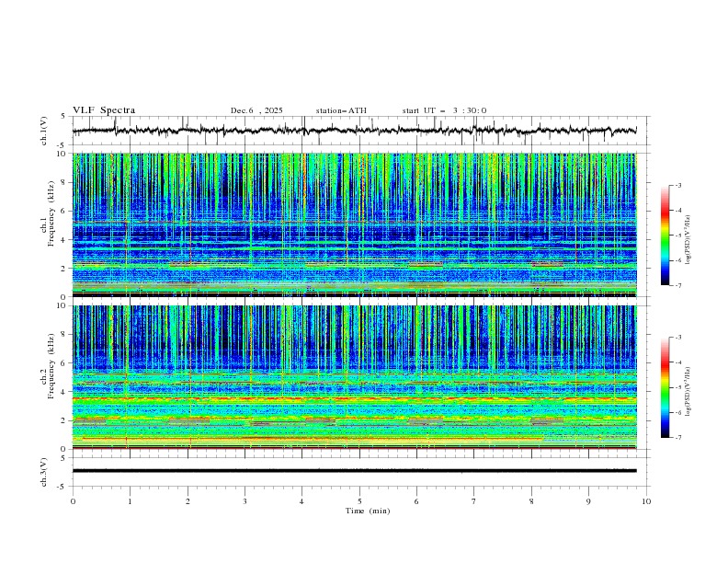
Task: Click inside the ch.2 spectrogram panel
Action: [355, 377]
